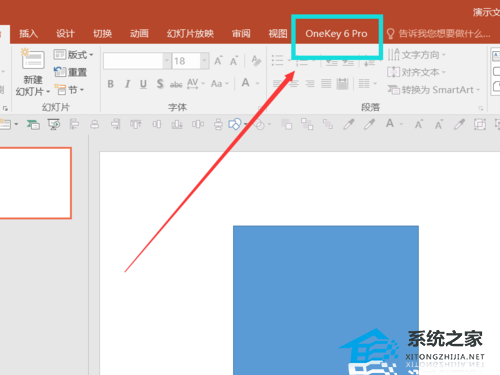
Task: Click the Tell Me (告诉我您想要做什么) search box
Action: [439, 34]
